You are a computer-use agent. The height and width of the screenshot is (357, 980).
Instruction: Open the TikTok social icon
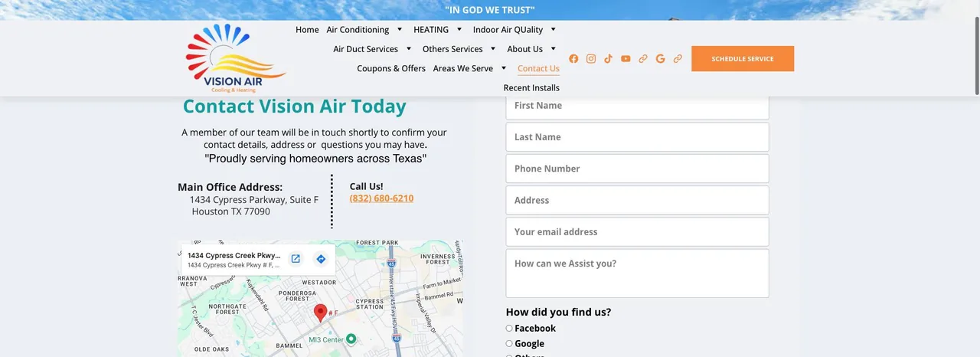pyautogui.click(x=608, y=58)
